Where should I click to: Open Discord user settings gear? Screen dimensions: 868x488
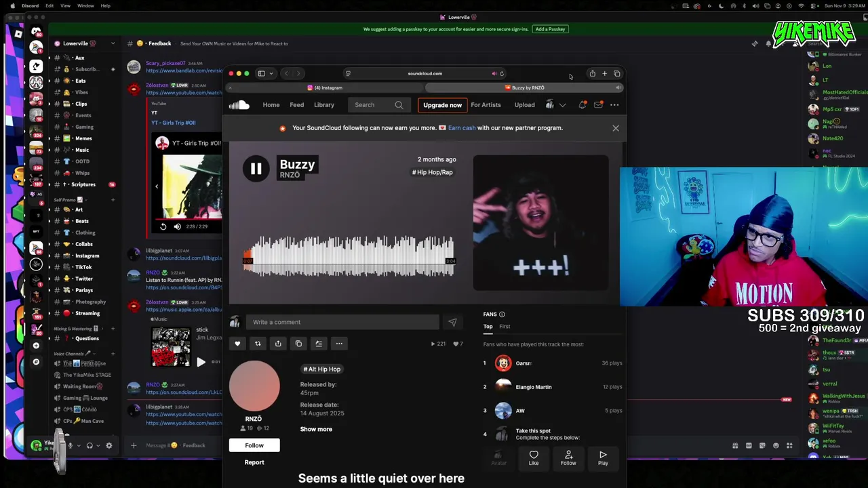pos(108,445)
